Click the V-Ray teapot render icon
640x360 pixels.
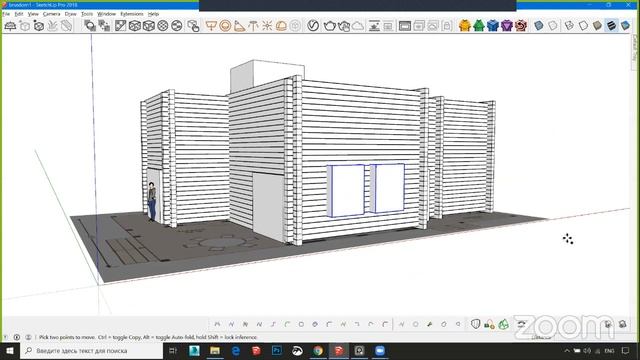[329, 26]
